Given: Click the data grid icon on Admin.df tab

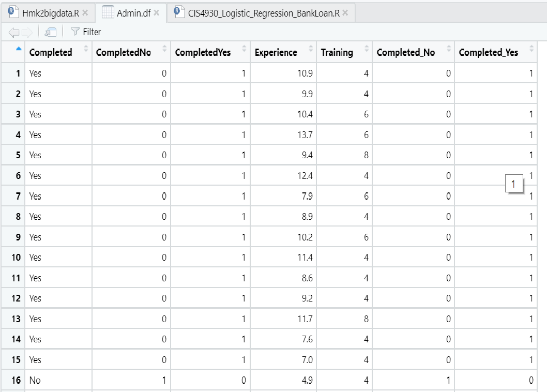Looking at the screenshot, I should pyautogui.click(x=108, y=12).
